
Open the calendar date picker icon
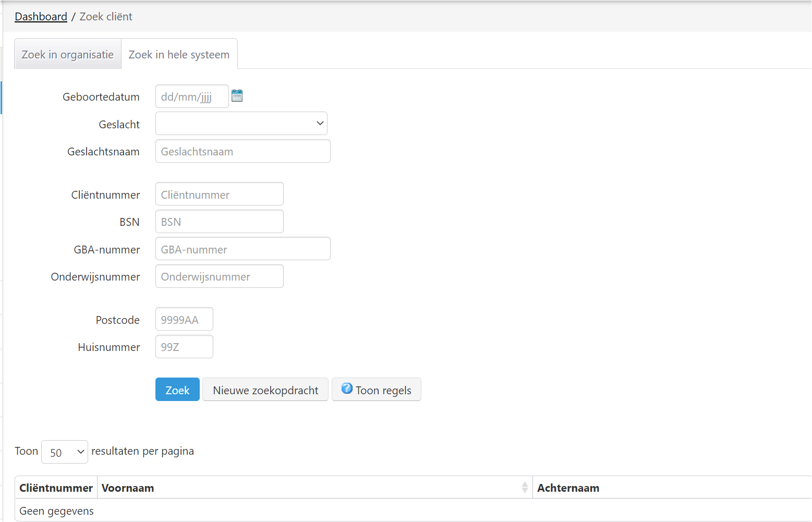237,96
